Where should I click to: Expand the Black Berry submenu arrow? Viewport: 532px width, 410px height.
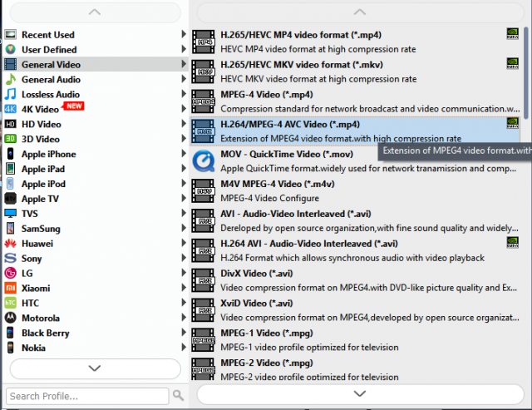pyautogui.click(x=184, y=333)
